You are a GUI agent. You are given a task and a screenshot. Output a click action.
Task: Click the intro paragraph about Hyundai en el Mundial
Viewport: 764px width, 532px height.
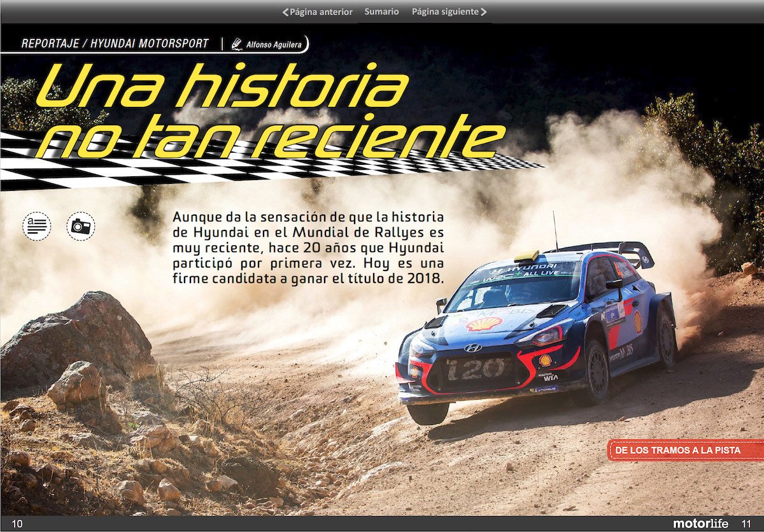coord(308,248)
